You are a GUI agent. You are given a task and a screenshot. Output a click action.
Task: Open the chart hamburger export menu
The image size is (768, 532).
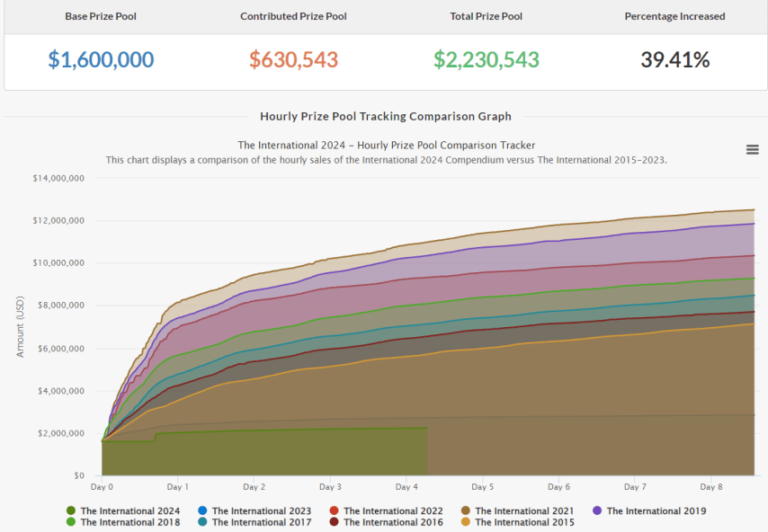pyautogui.click(x=753, y=149)
